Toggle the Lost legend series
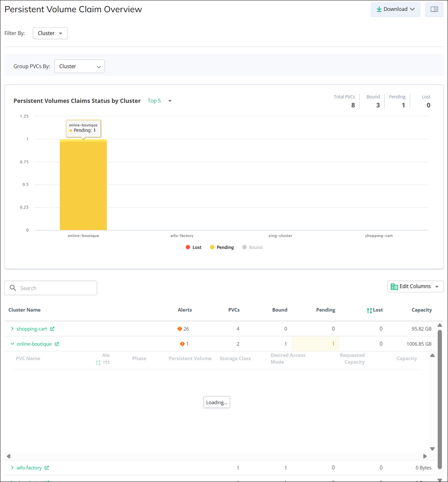Screen dimensions: 448x482 click(193, 248)
